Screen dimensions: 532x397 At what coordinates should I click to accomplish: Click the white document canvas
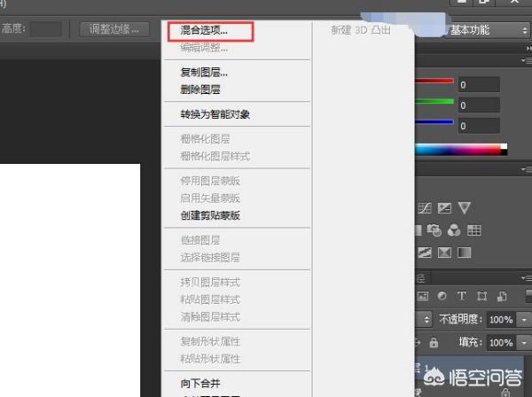(x=70, y=280)
